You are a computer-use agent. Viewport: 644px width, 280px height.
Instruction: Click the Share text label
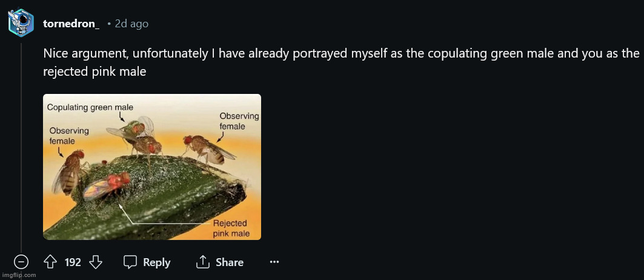tap(230, 262)
